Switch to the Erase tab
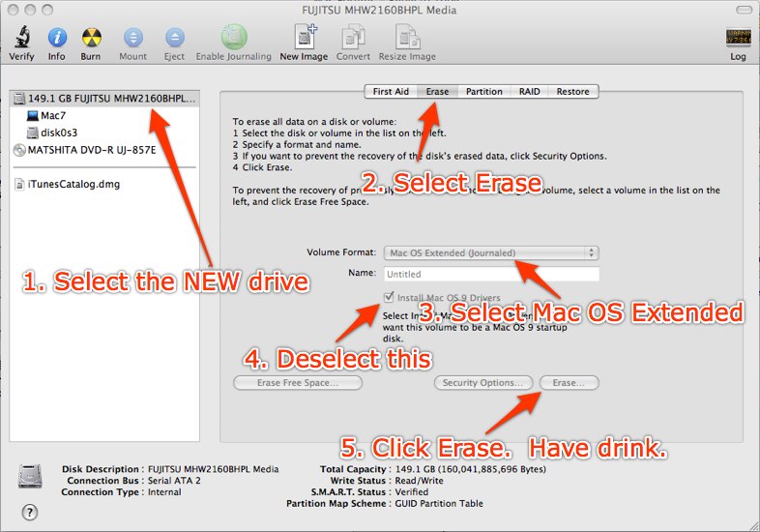 [x=437, y=91]
